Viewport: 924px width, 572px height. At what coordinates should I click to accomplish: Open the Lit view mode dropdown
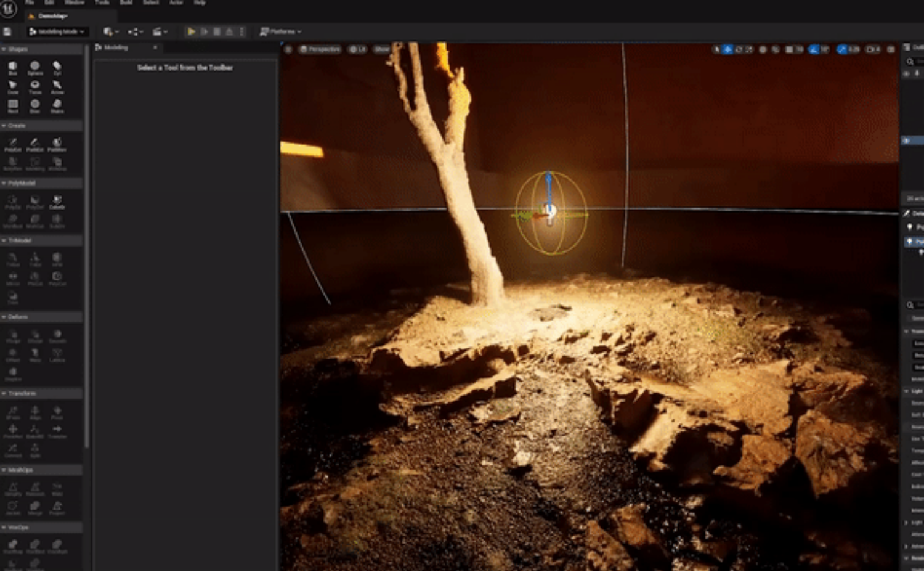tap(358, 49)
